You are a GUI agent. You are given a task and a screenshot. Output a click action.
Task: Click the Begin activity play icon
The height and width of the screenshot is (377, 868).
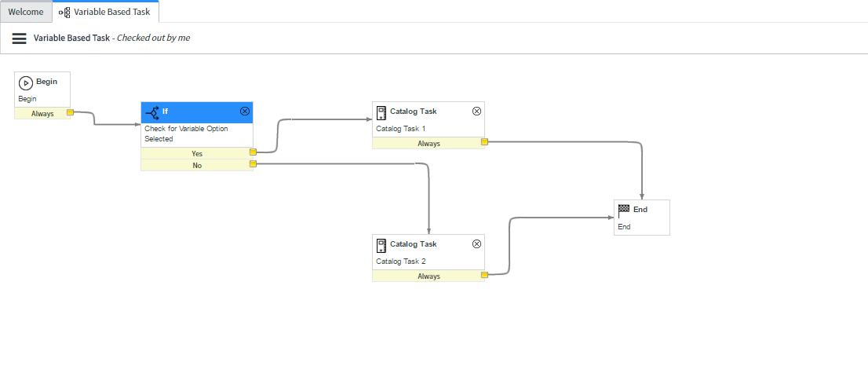[x=26, y=82]
